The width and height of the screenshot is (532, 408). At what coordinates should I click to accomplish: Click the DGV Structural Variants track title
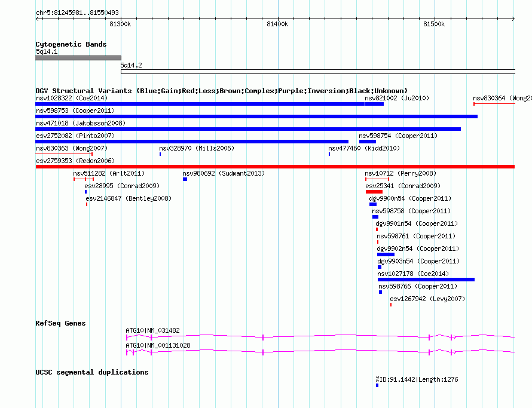[222, 91]
